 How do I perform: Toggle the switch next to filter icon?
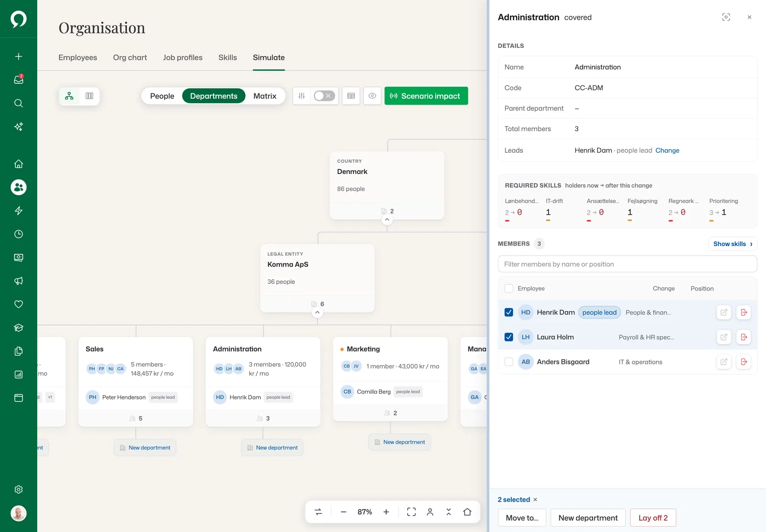pos(324,96)
